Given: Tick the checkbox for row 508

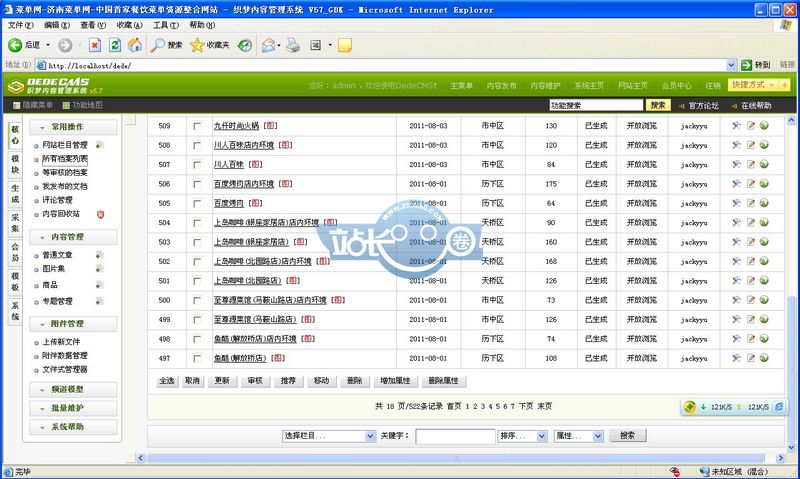Looking at the screenshot, I should (197, 145).
